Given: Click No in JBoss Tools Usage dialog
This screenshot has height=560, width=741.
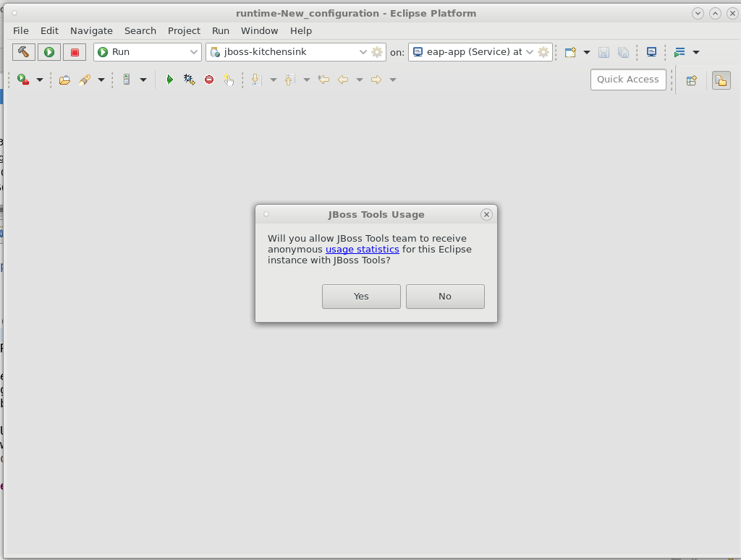Looking at the screenshot, I should click(445, 297).
